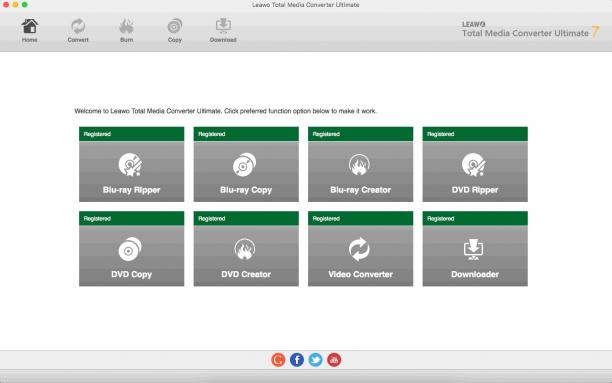This screenshot has height=383, width=612.
Task: Switch to the Convert module
Action: point(78,30)
